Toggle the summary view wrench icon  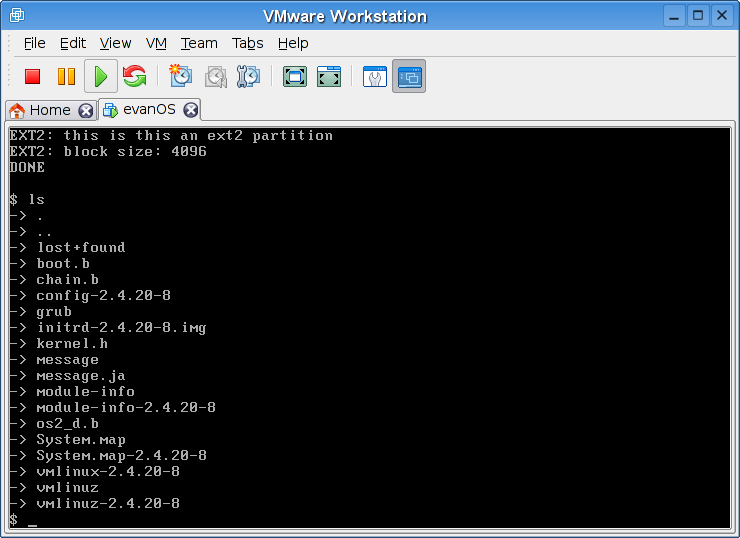[x=374, y=76]
